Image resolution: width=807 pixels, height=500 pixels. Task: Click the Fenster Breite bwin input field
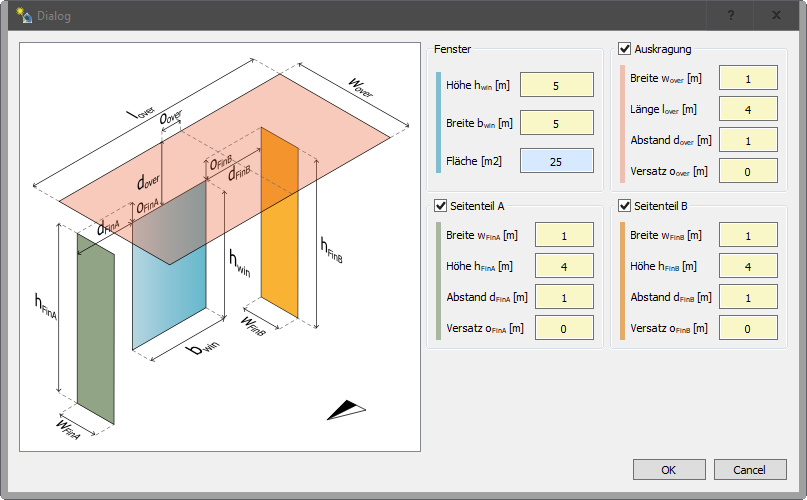[x=556, y=123]
